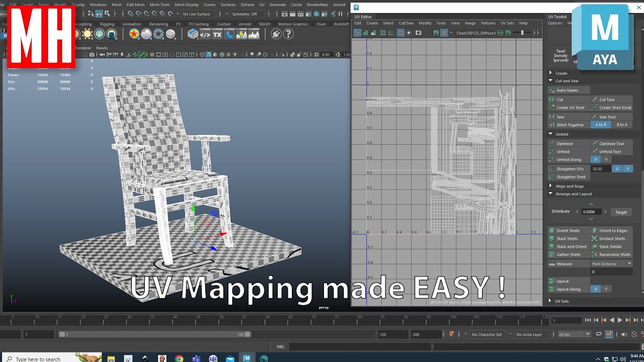The image size is (644, 362).
Task: Click the Optimize Tool button
Action: click(x=611, y=144)
